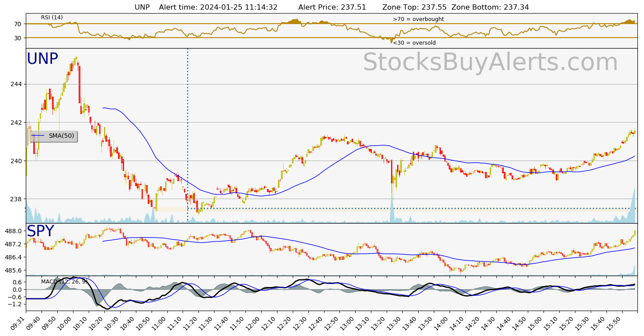
Task: Click the MACD (12, 26, 9) label
Action: coord(65,282)
